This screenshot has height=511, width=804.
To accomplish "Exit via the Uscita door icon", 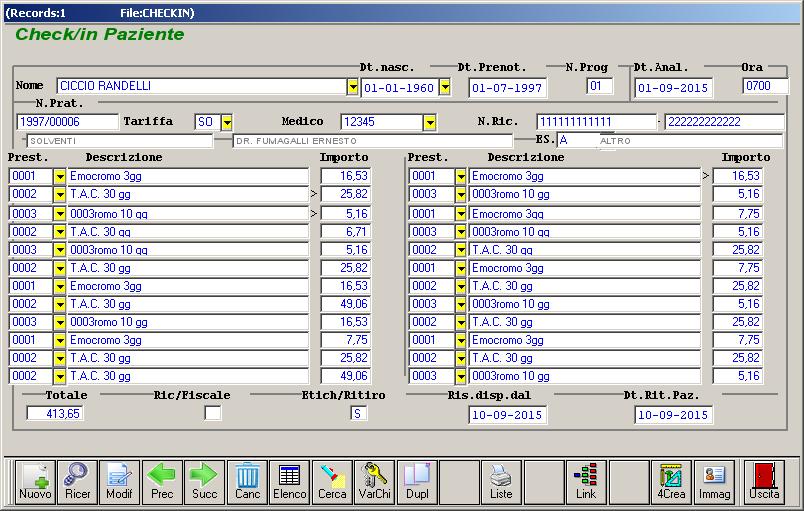I will click(x=764, y=482).
